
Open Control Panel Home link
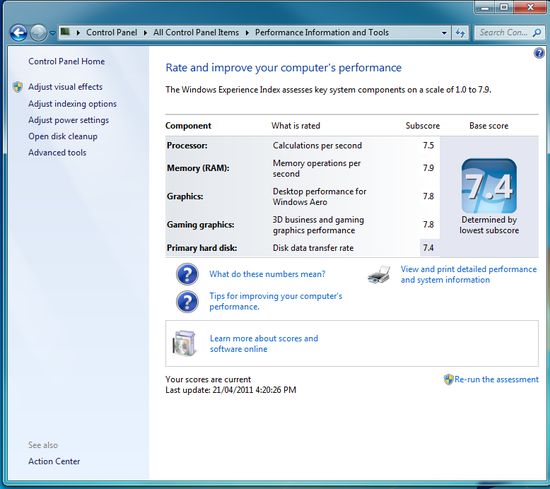(66, 61)
